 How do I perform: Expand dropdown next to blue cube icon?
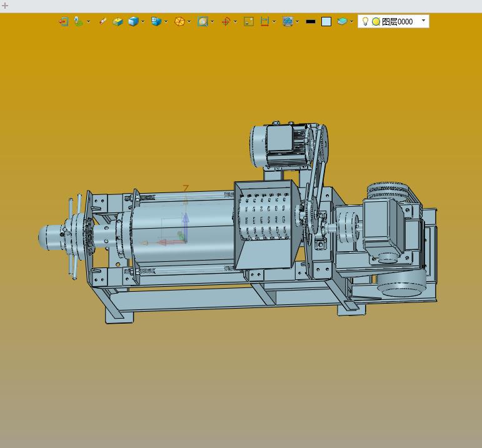[143, 22]
